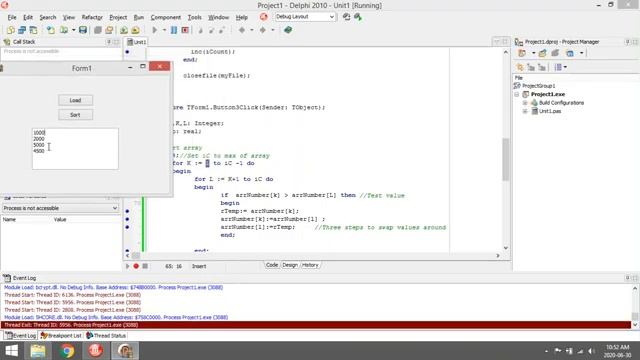
Task: Click the Value column header
Action: [x=60, y=220]
